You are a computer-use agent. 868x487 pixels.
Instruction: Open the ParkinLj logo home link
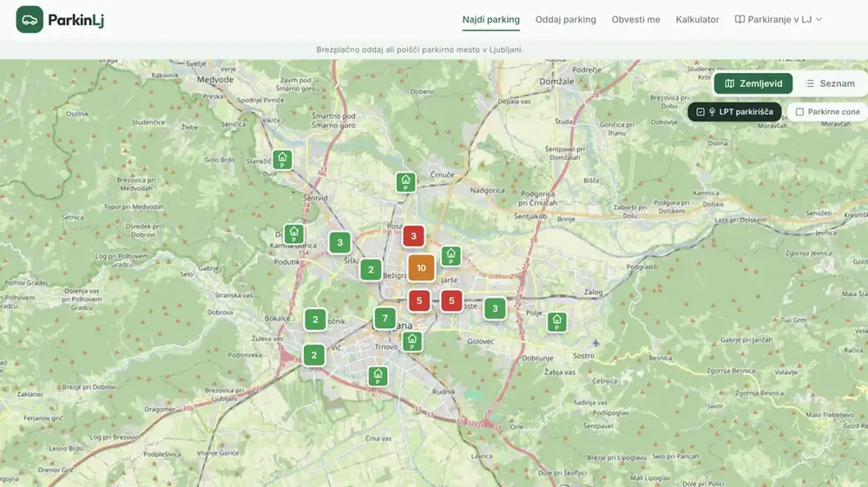[x=60, y=19]
